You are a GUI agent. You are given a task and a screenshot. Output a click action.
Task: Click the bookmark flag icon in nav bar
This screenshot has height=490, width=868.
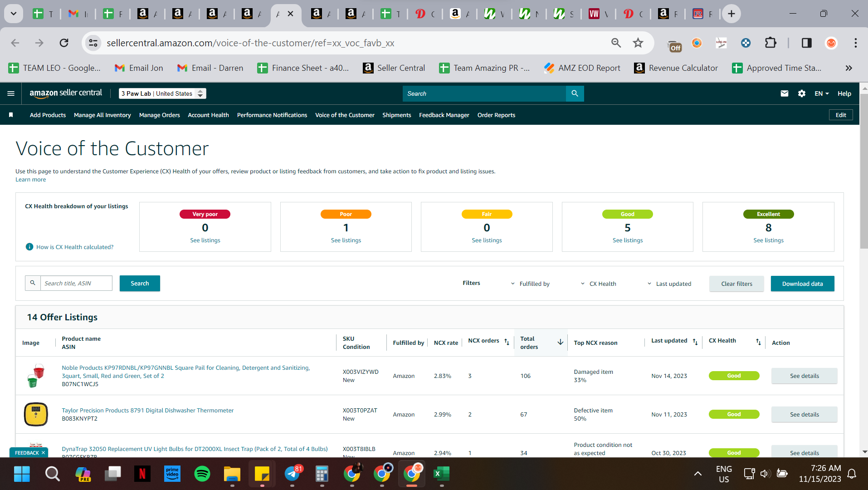pyautogui.click(x=11, y=115)
